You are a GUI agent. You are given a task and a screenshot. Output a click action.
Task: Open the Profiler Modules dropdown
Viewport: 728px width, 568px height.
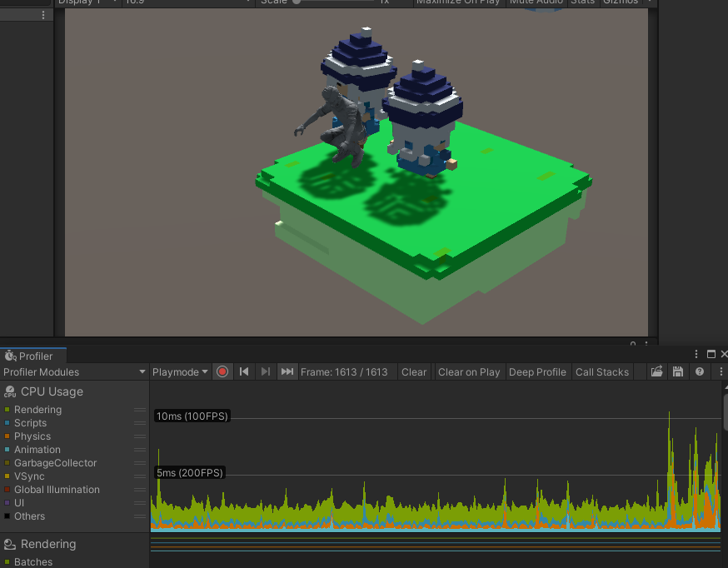click(74, 371)
